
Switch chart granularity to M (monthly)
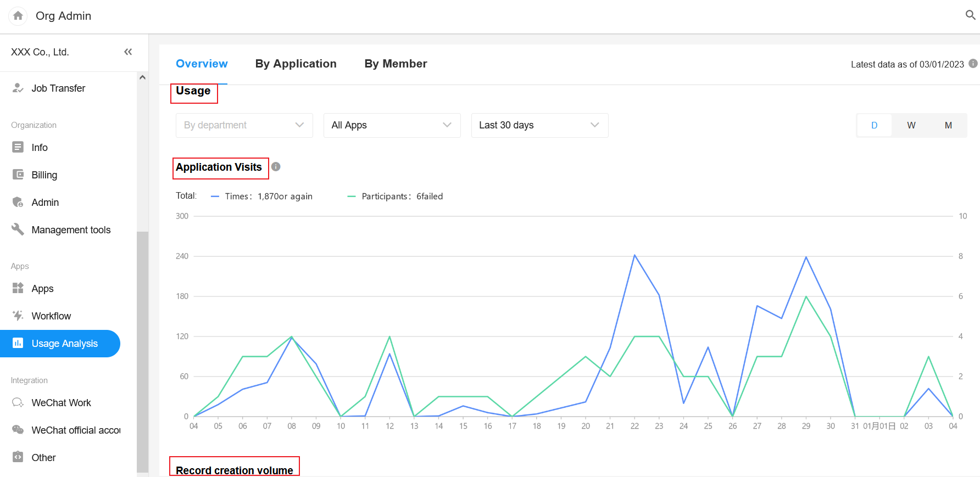pos(948,126)
